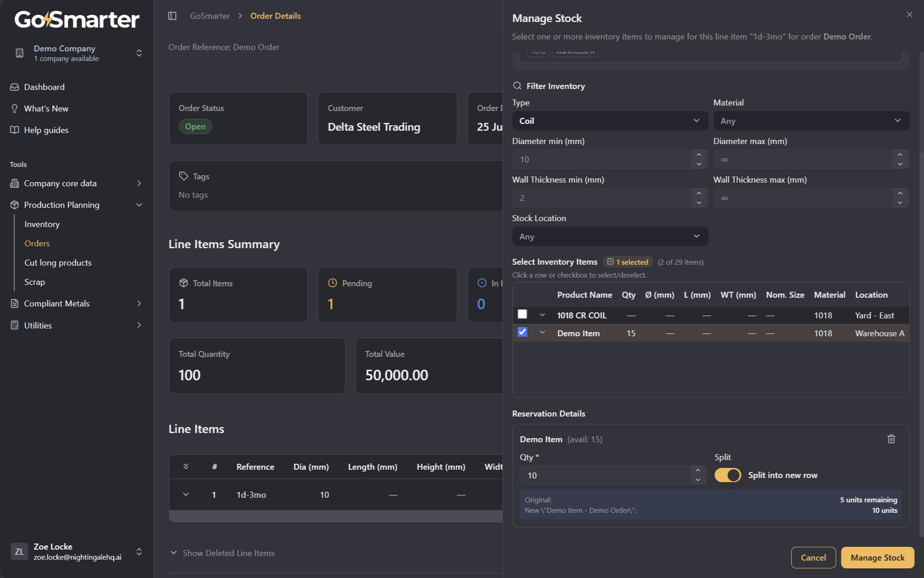Go to Orders in sidebar

pyautogui.click(x=37, y=244)
